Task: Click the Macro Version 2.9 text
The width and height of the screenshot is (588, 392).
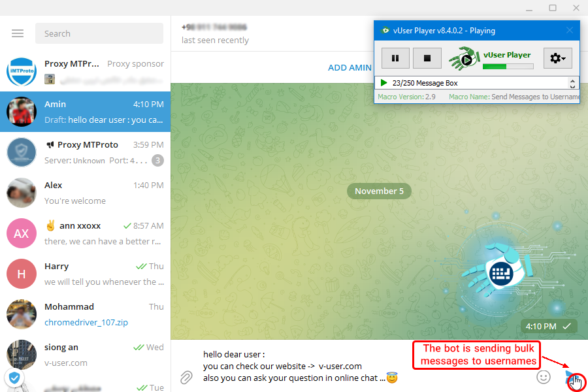Action: click(406, 97)
